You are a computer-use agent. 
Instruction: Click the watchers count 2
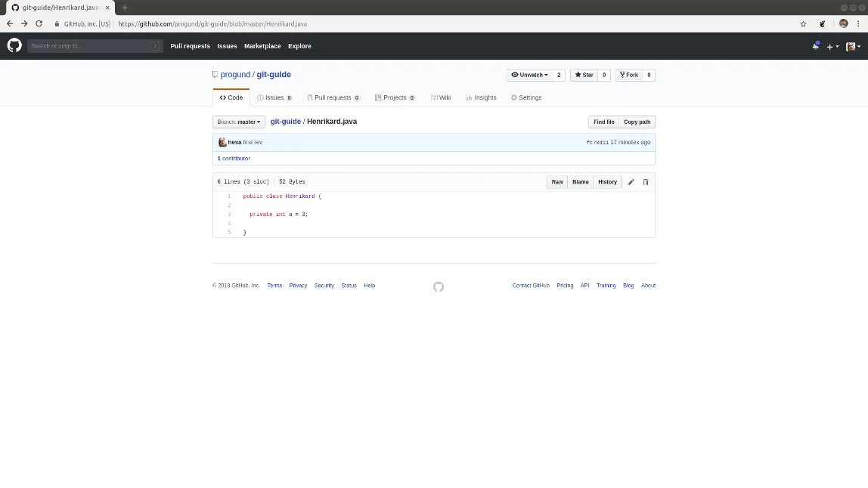(559, 75)
